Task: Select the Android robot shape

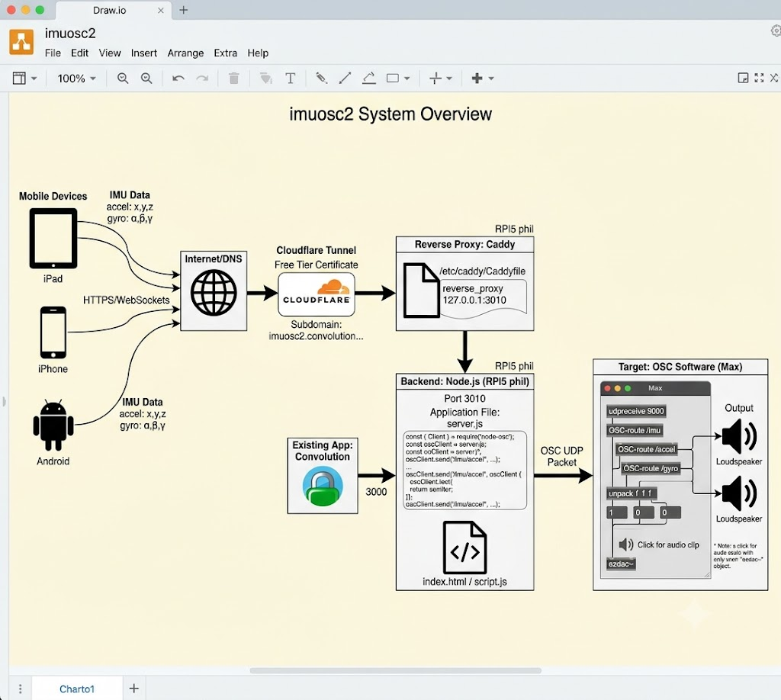Action: click(53, 425)
